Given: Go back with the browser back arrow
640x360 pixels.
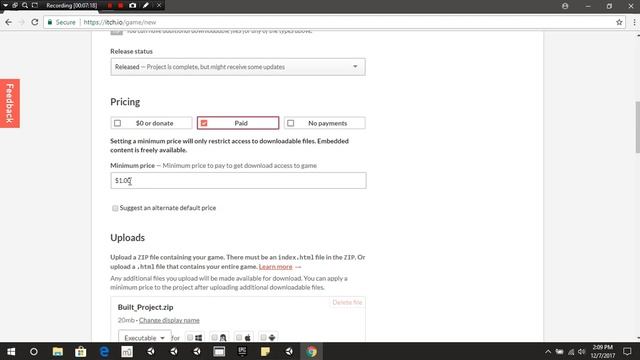Looking at the screenshot, I should pos(9,22).
